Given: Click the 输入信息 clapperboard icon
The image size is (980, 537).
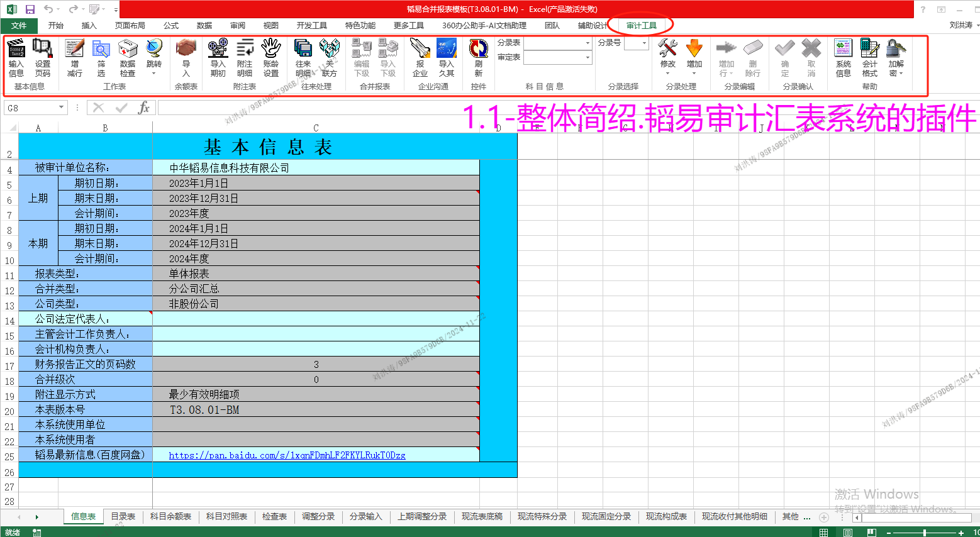Looking at the screenshot, I should point(16,48).
